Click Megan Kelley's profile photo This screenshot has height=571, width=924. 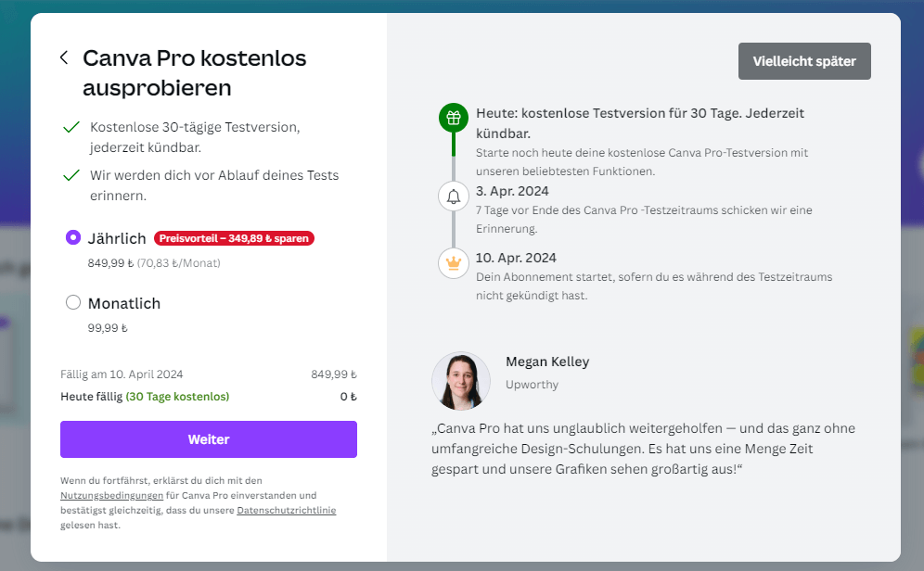tap(461, 381)
